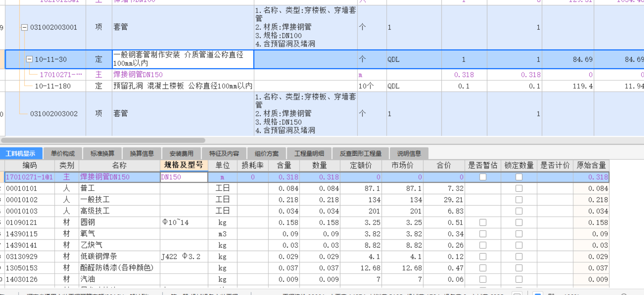This screenshot has width=644, height=295.
Task: Tick 是否暂估 checkbox for 氧气 row
Action: click(x=483, y=234)
